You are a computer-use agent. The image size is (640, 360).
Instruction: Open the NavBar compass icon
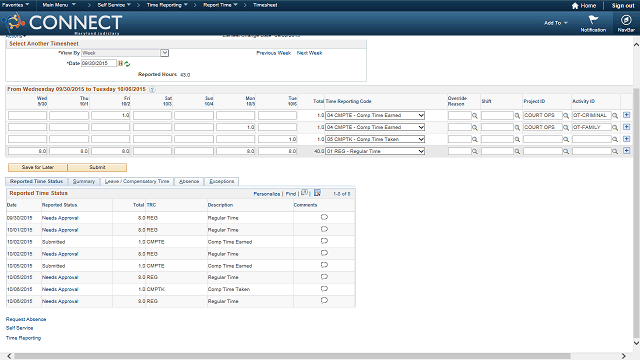pyautogui.click(x=626, y=20)
